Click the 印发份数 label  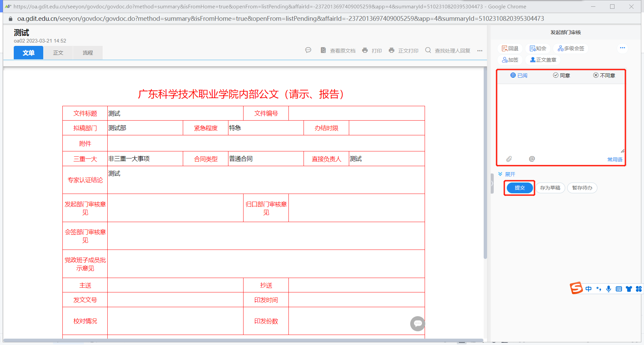266,321
